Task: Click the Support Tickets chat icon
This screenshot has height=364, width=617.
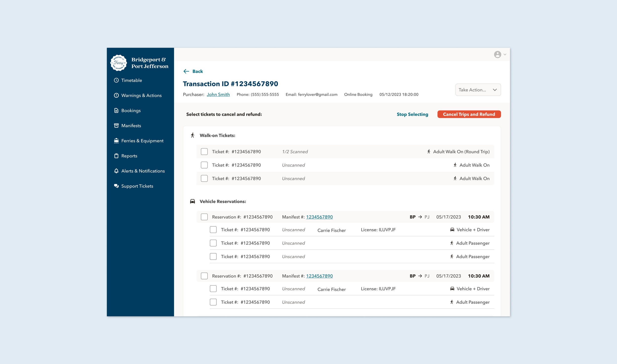Action: point(116,186)
